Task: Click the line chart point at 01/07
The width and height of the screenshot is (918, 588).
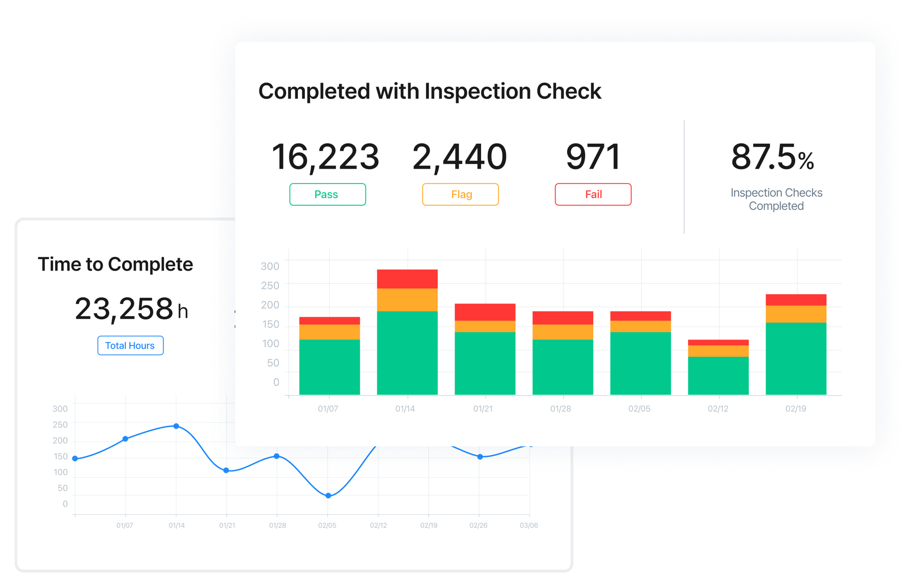Action: (x=125, y=439)
